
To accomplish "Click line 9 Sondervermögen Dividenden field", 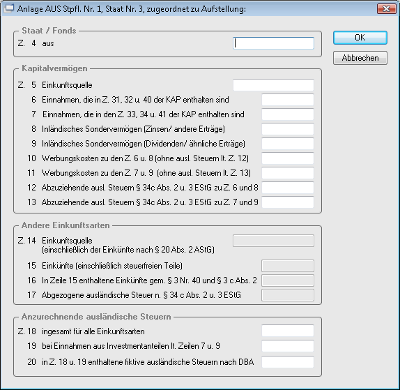I will 288,144.
